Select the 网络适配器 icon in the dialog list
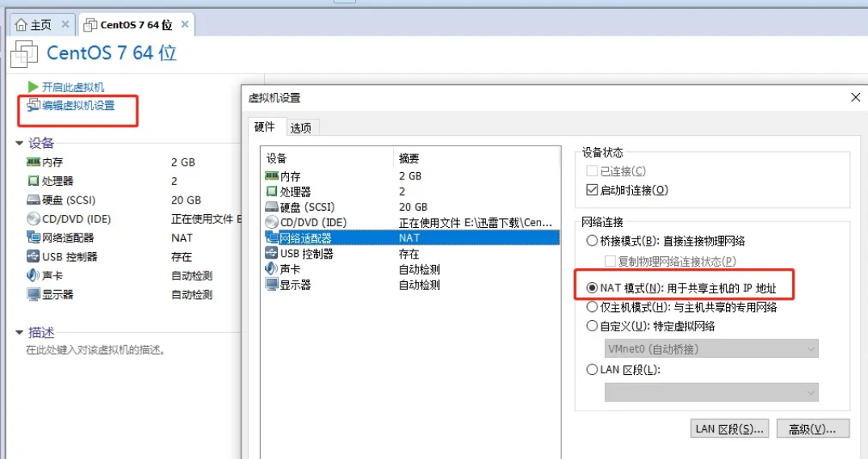 coord(271,238)
